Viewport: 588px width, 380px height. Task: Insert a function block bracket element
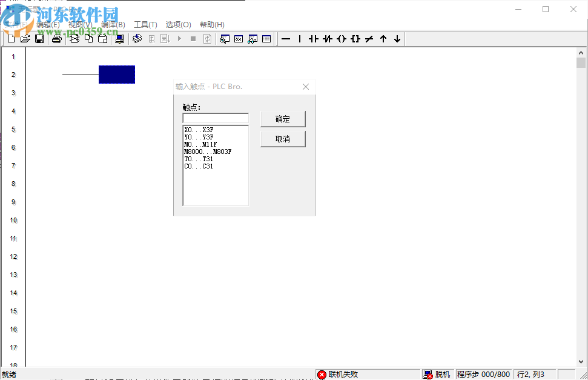click(355, 39)
